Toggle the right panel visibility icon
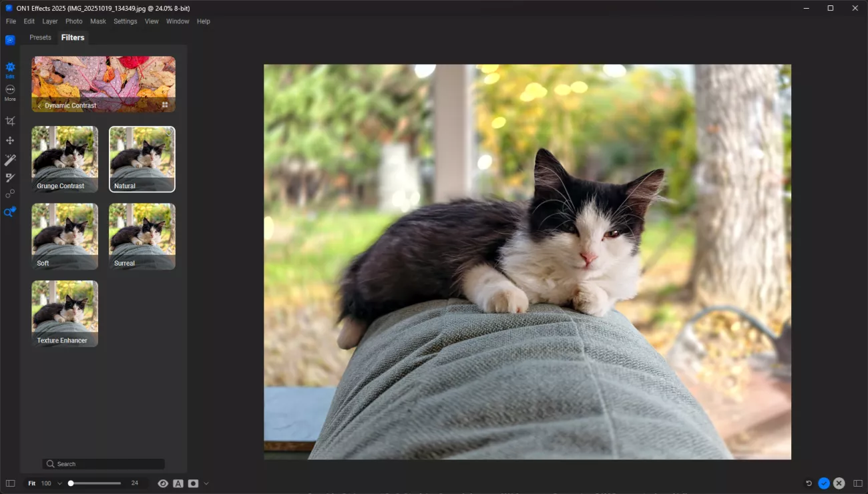 pyautogui.click(x=858, y=483)
